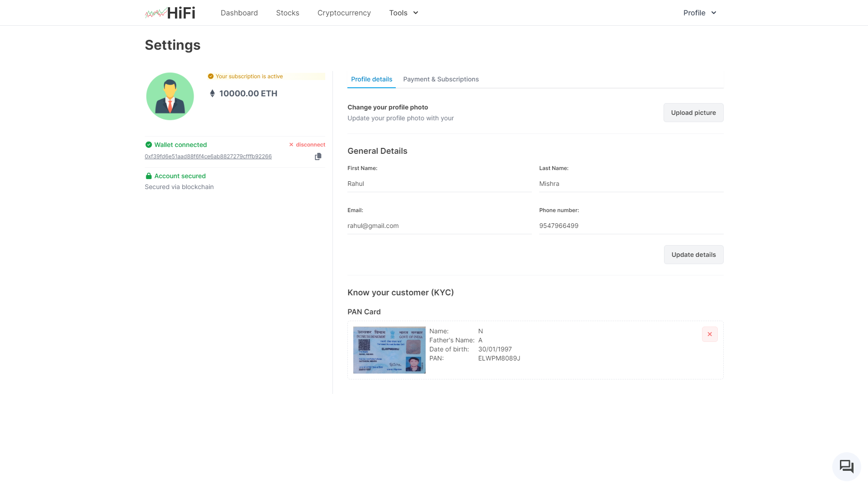868x488 pixels.
Task: Edit the Last Name field
Action: pos(631,184)
